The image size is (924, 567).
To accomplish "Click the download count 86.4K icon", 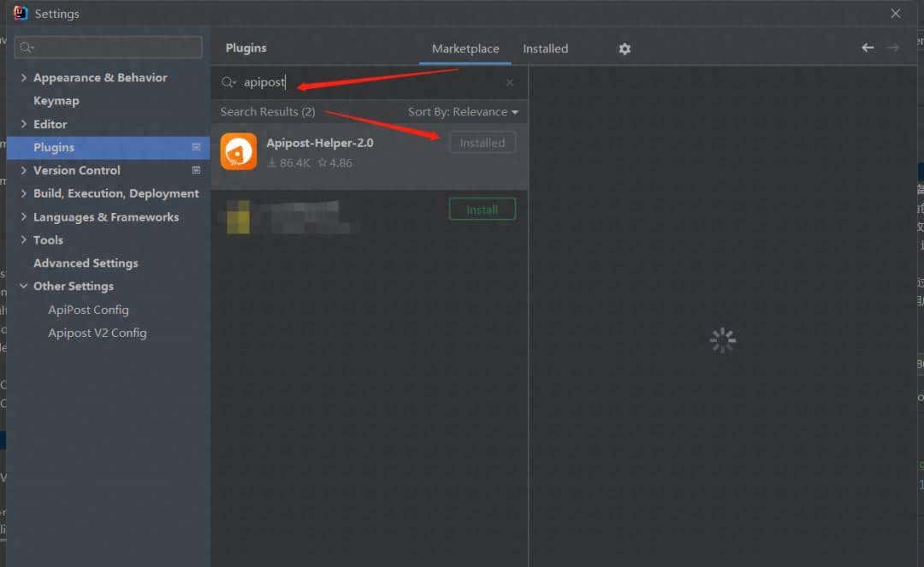I will click(x=272, y=163).
